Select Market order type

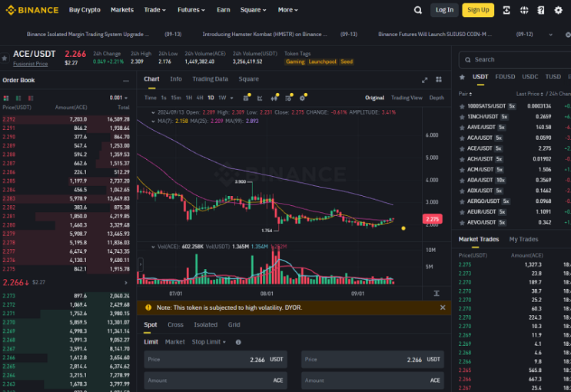[174, 342]
